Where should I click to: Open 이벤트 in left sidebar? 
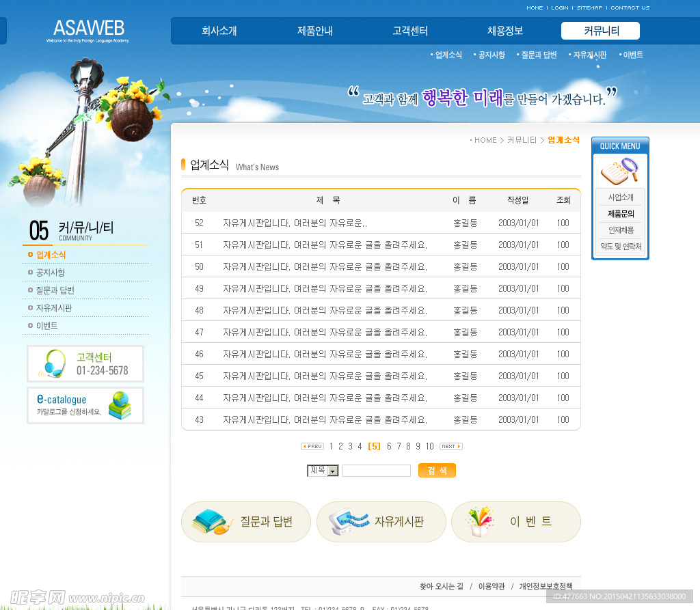[47, 326]
